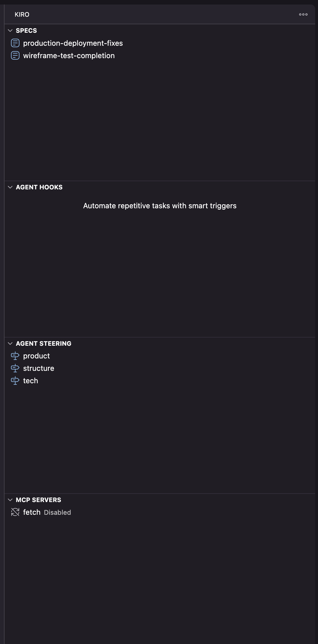Click the signpost icon beside tech
Viewport: 318px width, 644px height.
15,381
